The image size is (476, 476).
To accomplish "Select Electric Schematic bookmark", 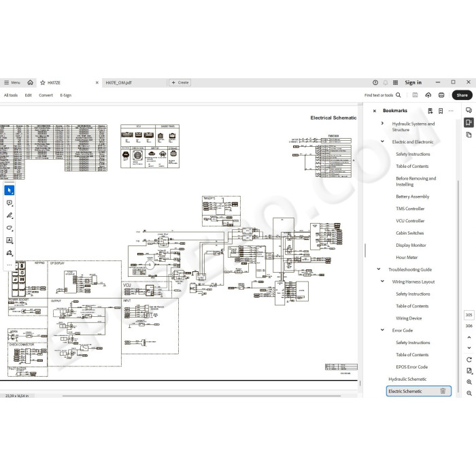I will [405, 391].
